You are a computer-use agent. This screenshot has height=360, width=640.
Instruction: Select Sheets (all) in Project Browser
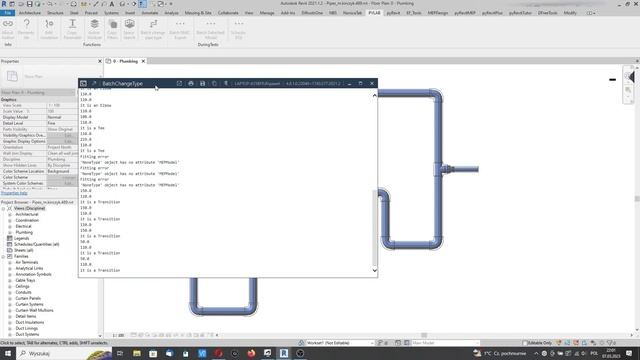point(24,250)
